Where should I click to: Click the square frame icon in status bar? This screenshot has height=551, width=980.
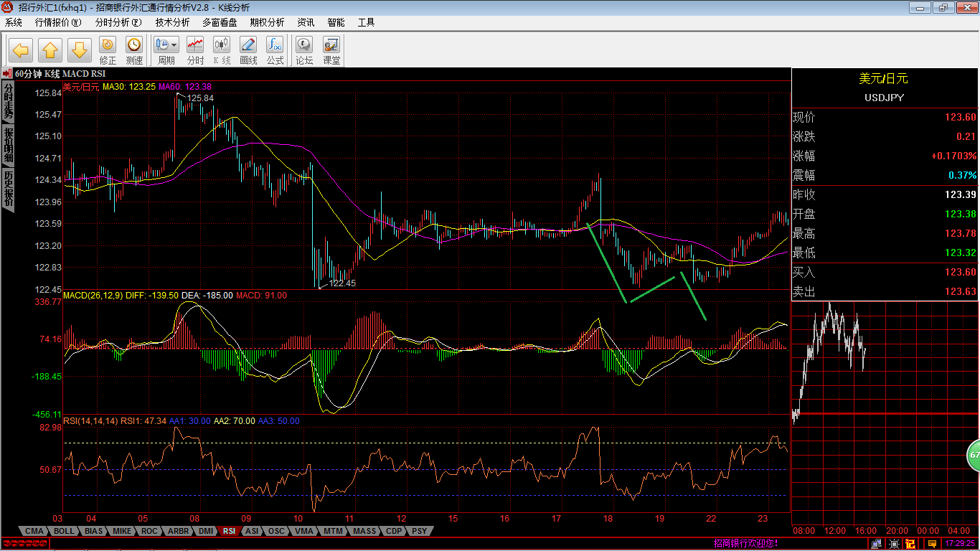tap(895, 544)
